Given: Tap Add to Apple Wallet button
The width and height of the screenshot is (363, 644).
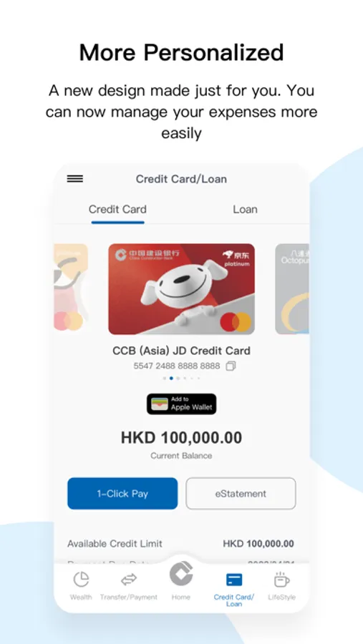Looking at the screenshot, I should [181, 404].
